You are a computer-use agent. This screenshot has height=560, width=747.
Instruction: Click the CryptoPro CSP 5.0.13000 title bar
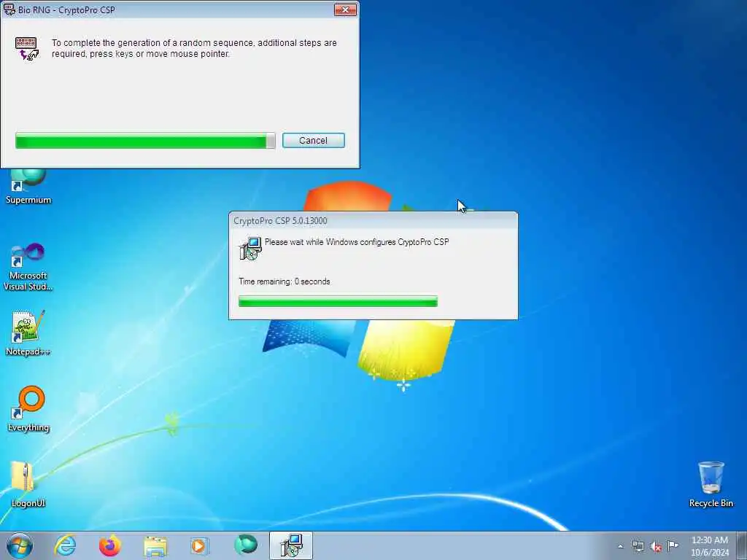pos(373,220)
